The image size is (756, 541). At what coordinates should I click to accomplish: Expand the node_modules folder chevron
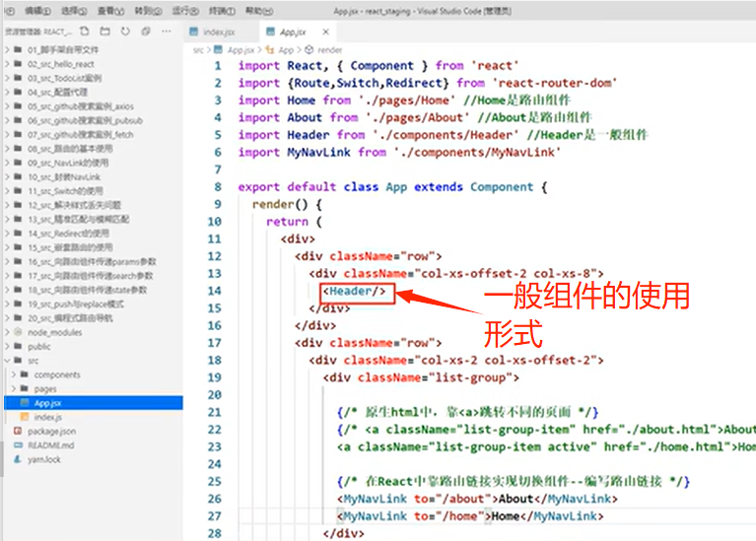(7, 332)
